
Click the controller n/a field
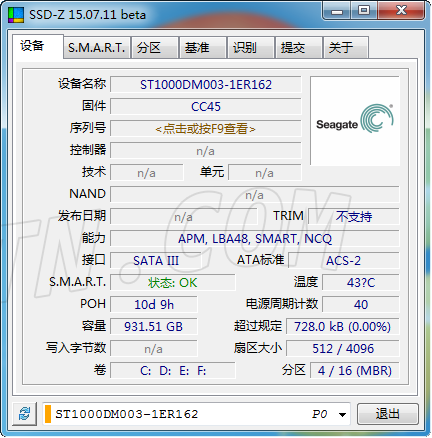pyautogui.click(x=206, y=151)
